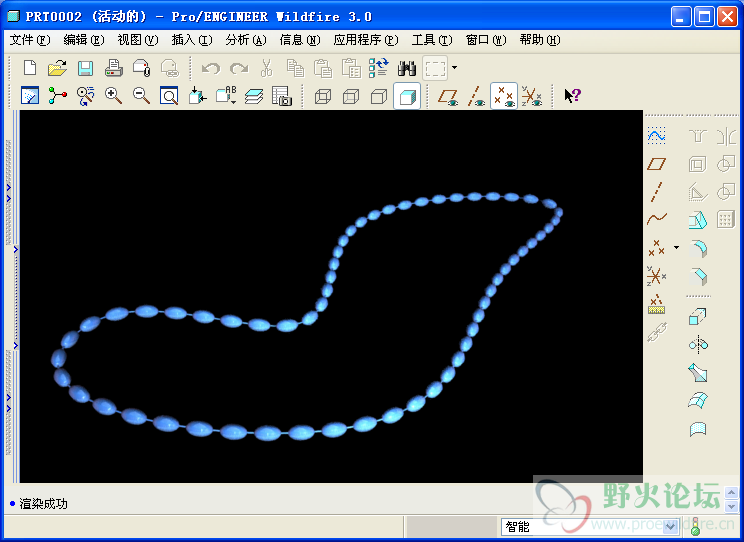Open the View Manager icon
This screenshot has height=542, width=744.
tap(282, 95)
